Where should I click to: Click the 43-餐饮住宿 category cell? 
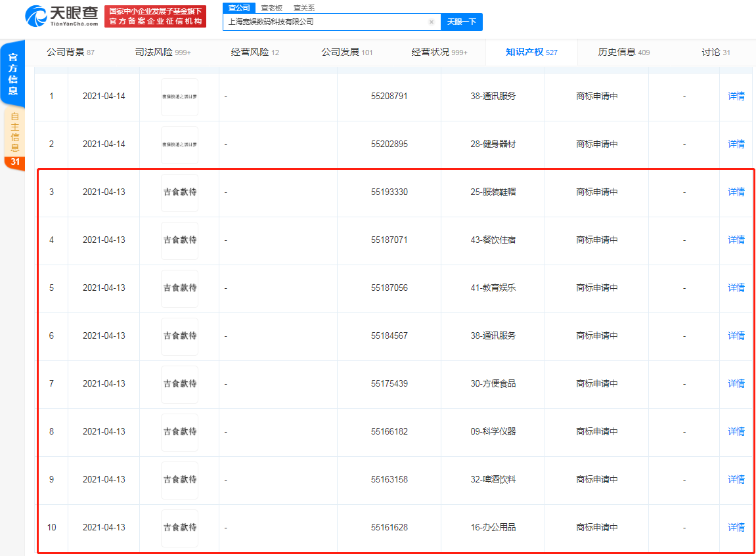click(x=493, y=240)
